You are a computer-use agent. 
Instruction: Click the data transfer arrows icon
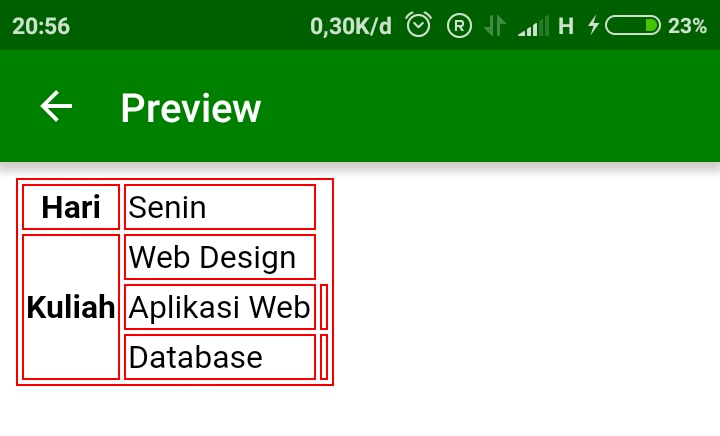494,26
